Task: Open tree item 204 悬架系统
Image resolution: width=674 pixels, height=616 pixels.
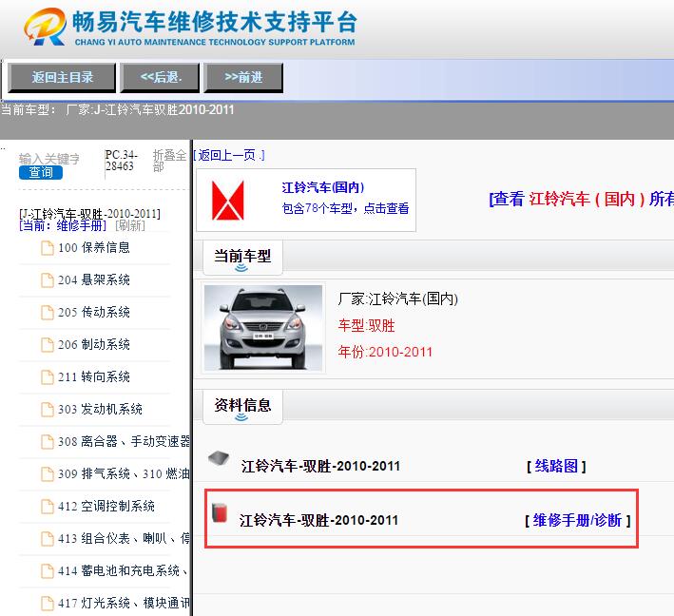Action: click(x=94, y=279)
